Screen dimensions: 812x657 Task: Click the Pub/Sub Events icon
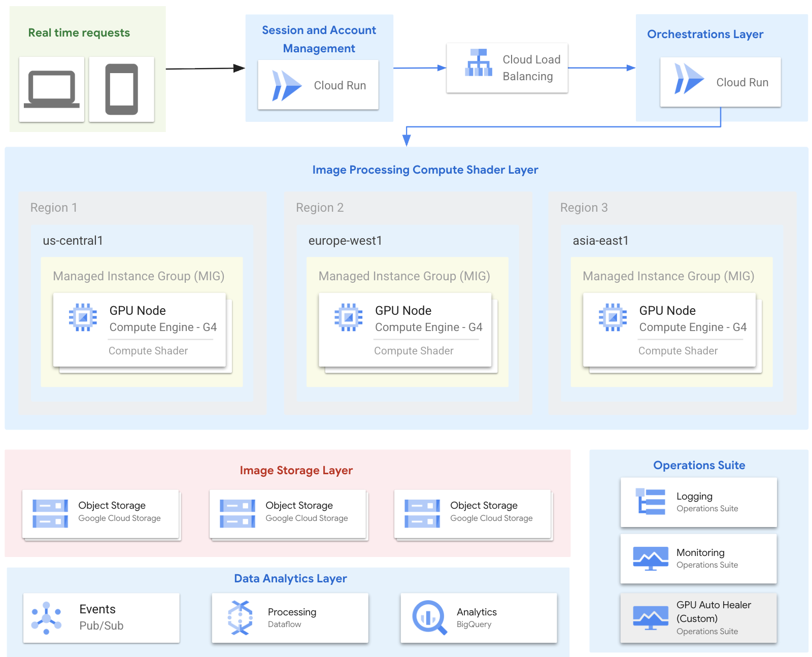click(x=46, y=618)
